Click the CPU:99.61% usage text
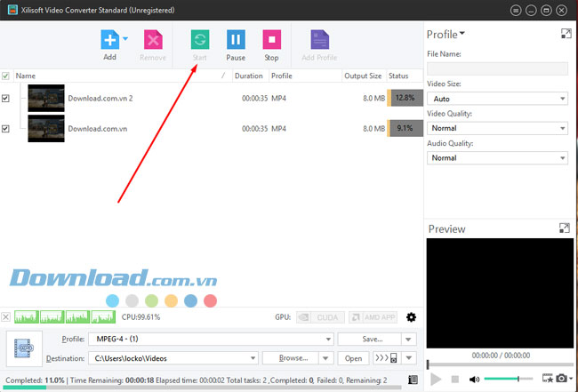 [x=140, y=317]
